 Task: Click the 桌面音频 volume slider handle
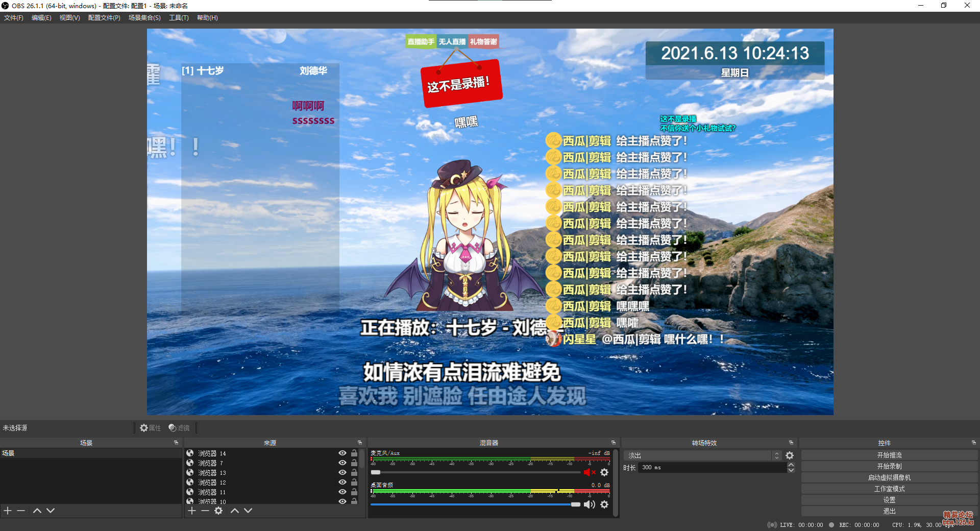576,504
